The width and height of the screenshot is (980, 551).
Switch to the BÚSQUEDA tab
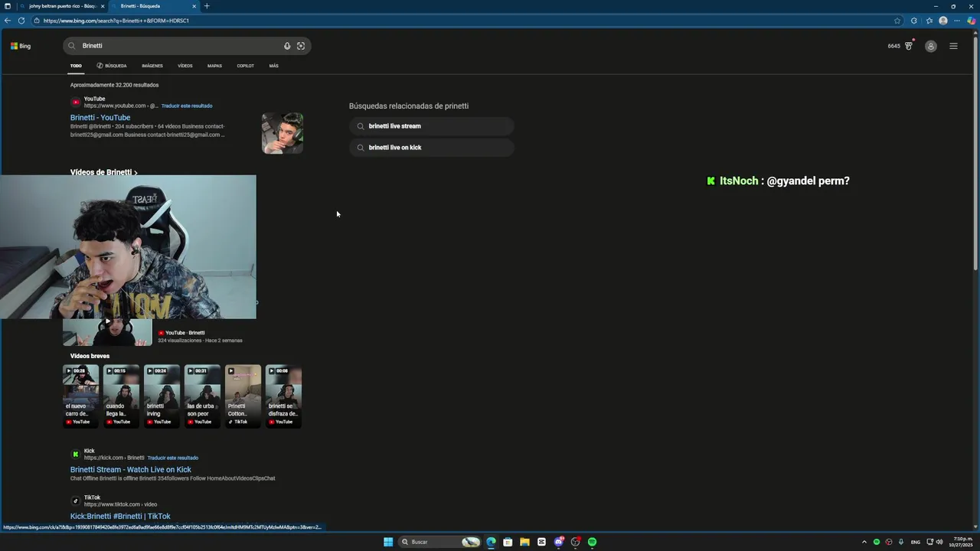click(112, 66)
